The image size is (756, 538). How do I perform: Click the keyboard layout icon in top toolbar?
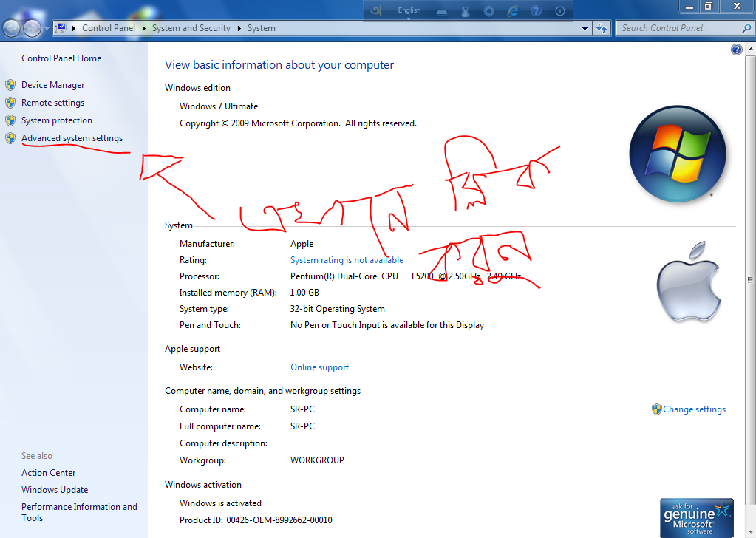pos(441,11)
